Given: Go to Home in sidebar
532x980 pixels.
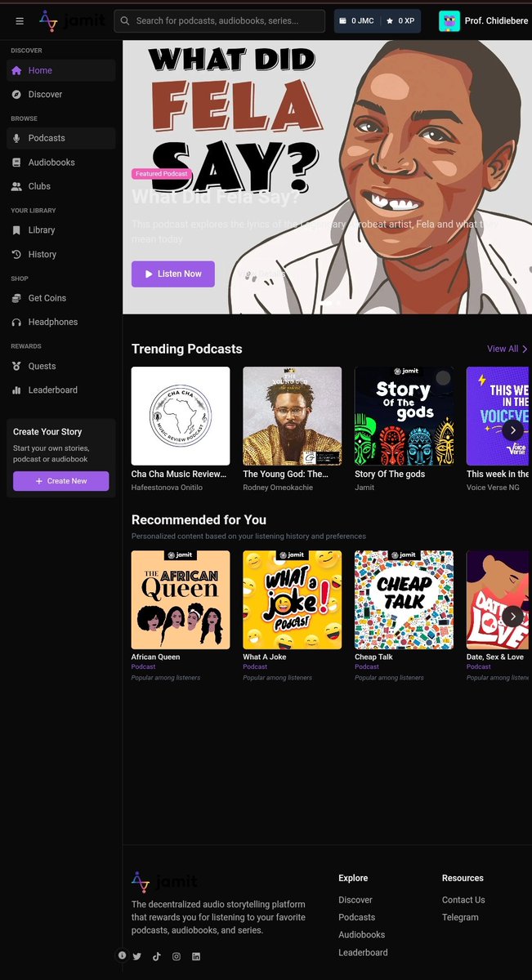Looking at the screenshot, I should (61, 70).
